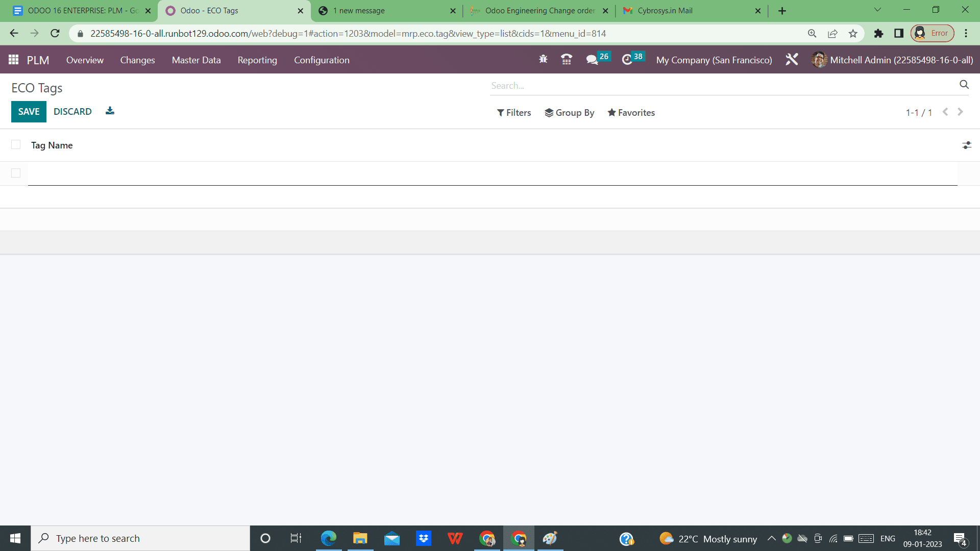Sort by Tag Name column header
The image size is (980, 551).
pos(52,145)
